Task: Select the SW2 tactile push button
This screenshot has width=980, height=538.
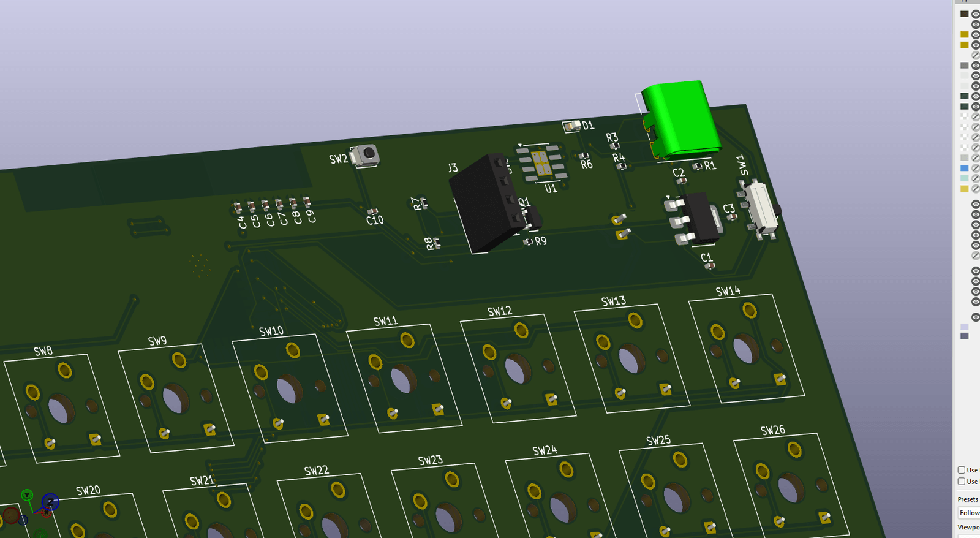Action: click(x=367, y=154)
